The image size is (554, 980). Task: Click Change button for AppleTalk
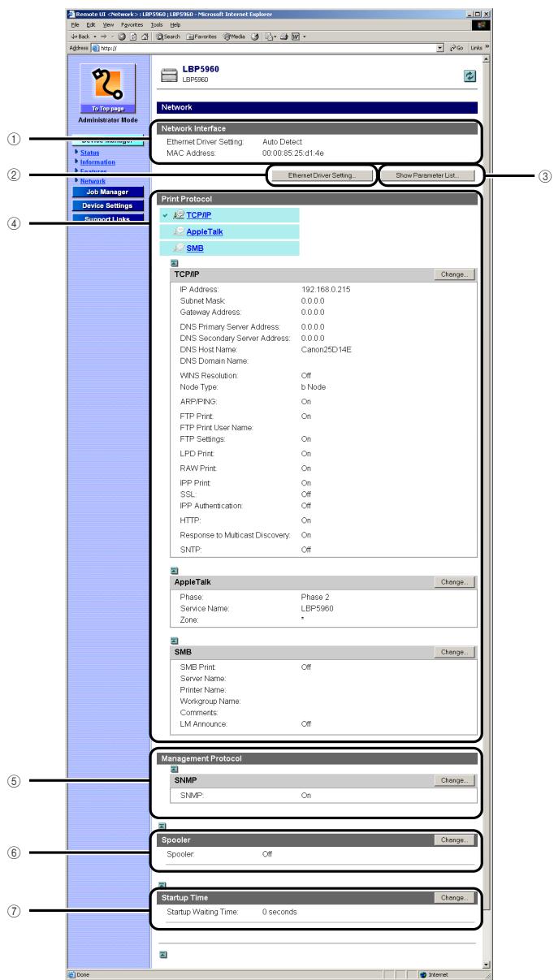[x=455, y=582]
